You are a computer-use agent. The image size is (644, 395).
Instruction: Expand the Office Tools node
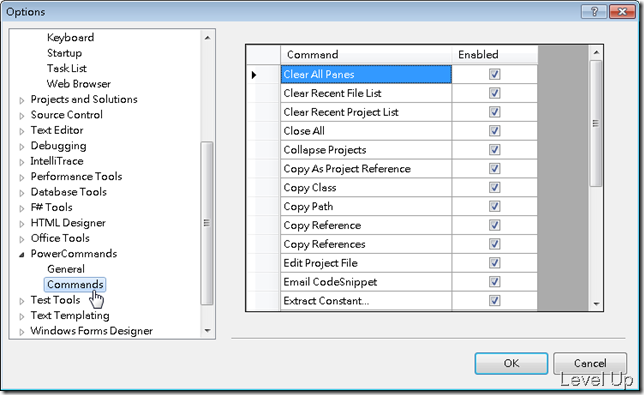click(22, 239)
